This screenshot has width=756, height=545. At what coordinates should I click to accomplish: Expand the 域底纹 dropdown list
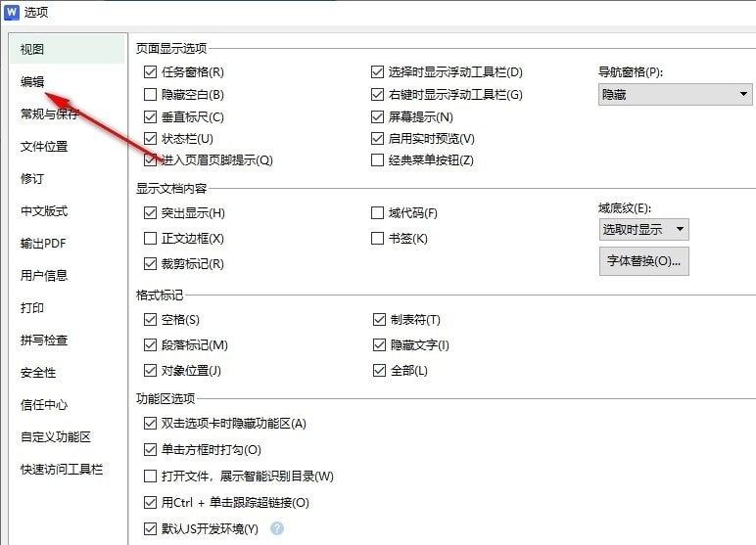643,230
